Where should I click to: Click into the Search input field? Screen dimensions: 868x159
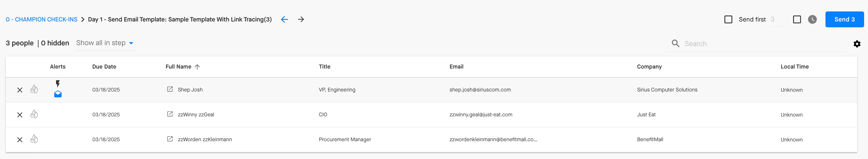(761, 44)
